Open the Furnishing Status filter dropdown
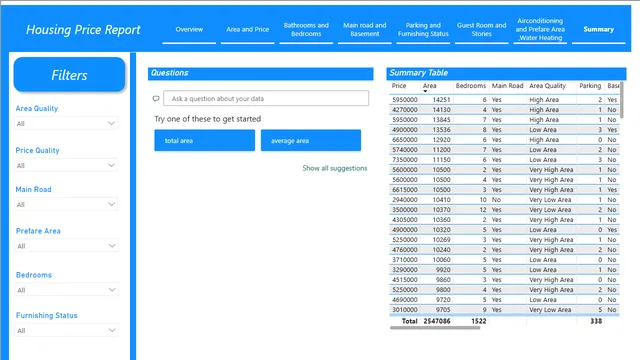The image size is (640, 360). click(x=67, y=330)
